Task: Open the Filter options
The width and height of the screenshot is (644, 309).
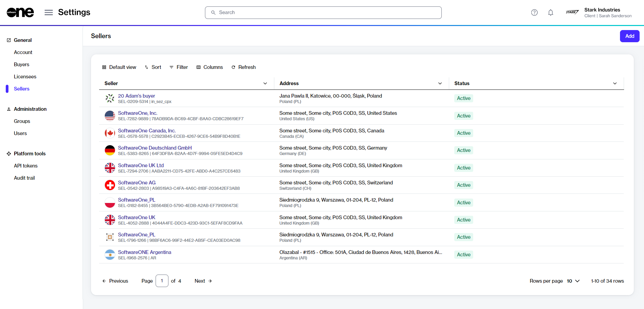Action: 179,67
